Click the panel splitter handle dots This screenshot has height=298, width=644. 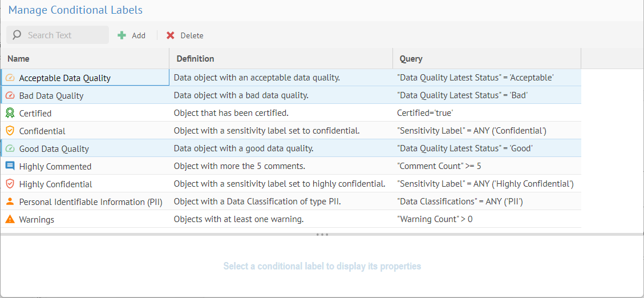[x=322, y=235]
